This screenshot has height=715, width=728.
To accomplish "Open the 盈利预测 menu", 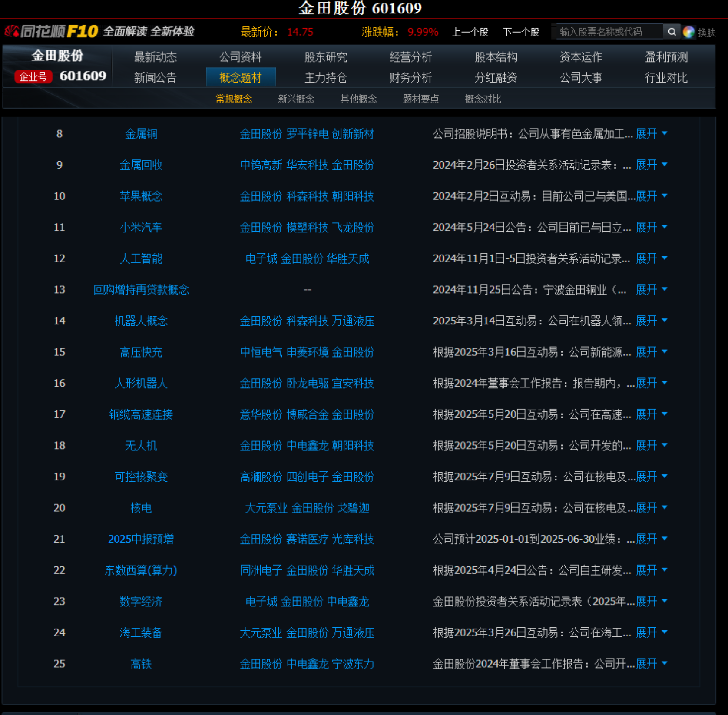I will pos(666,57).
